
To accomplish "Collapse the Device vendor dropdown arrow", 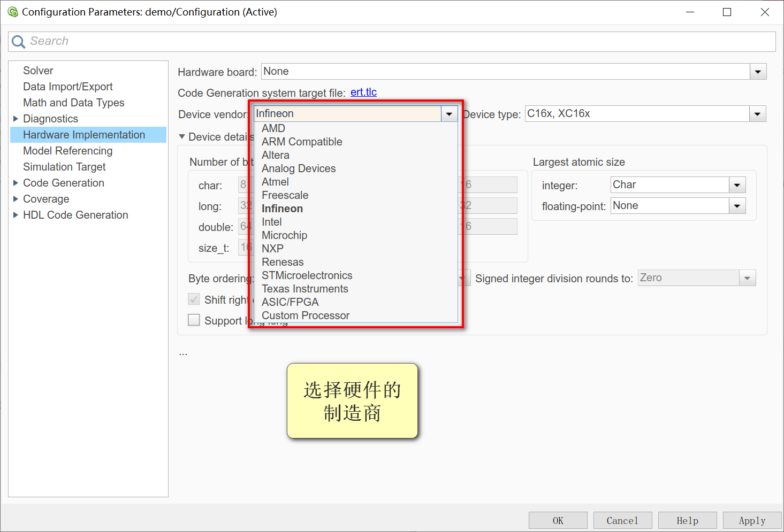I will tap(449, 114).
